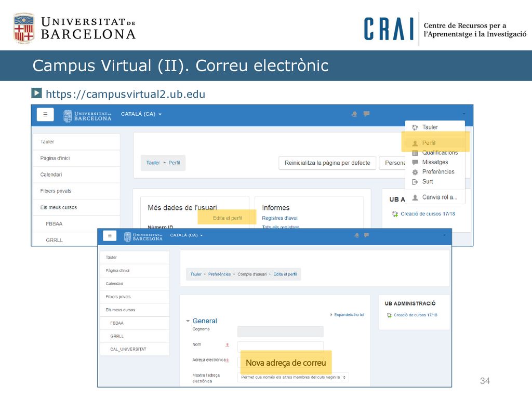The image size is (532, 399).
Task: Open user menu arrow in upper window
Action: pyautogui.click(x=464, y=114)
